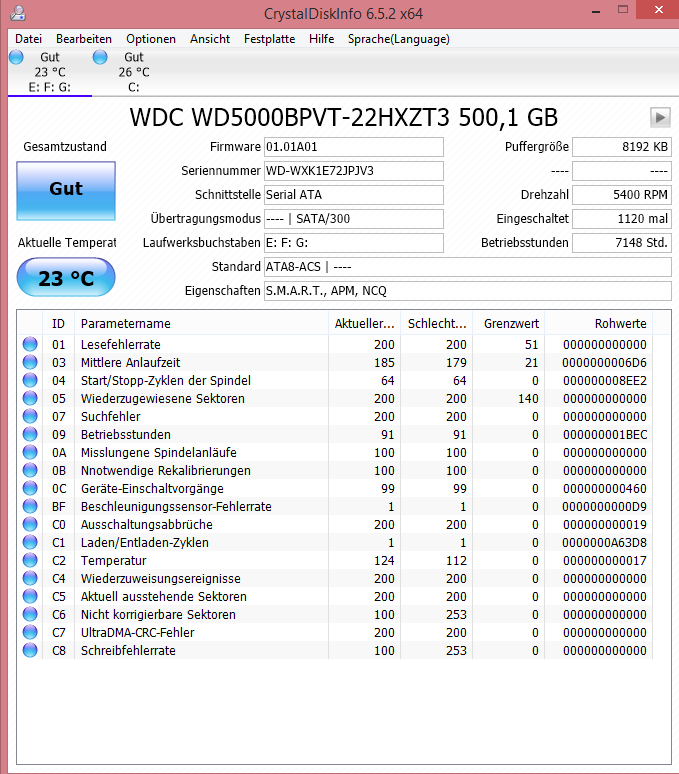Click the 23 °C temperature button
The height and width of the screenshot is (774, 679).
click(66, 277)
